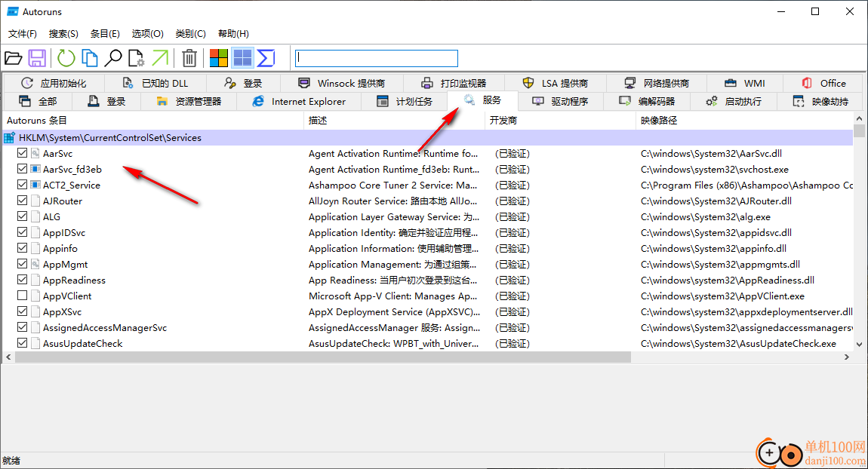Screen dimensions: 868x469
Task: Open the 编解码器 tab
Action: 647,101
